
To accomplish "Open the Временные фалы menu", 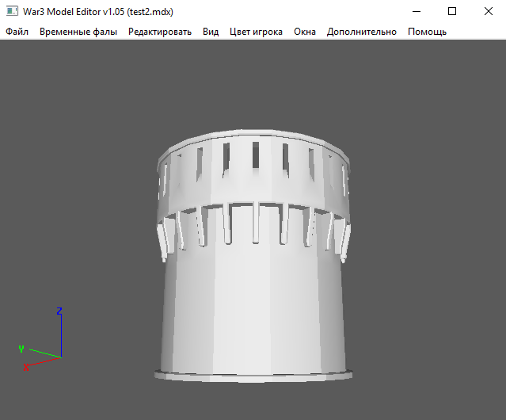I will (x=78, y=32).
